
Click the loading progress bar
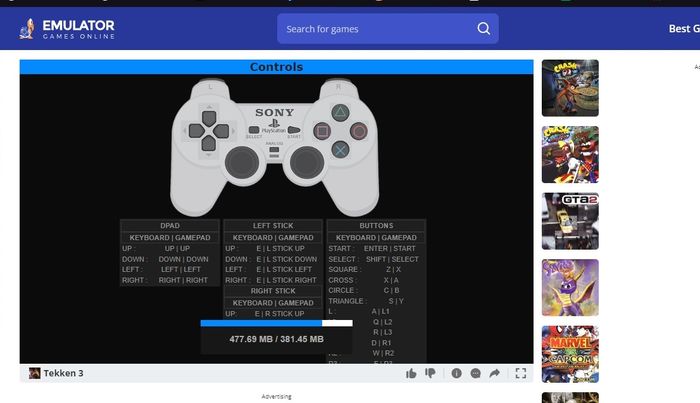pos(276,323)
